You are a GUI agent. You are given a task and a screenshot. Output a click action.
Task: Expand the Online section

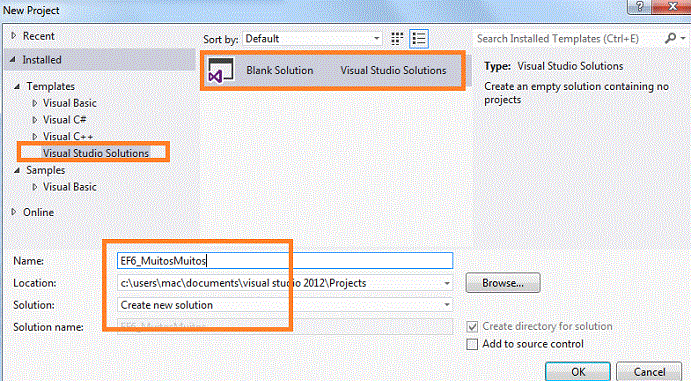pyautogui.click(x=14, y=212)
